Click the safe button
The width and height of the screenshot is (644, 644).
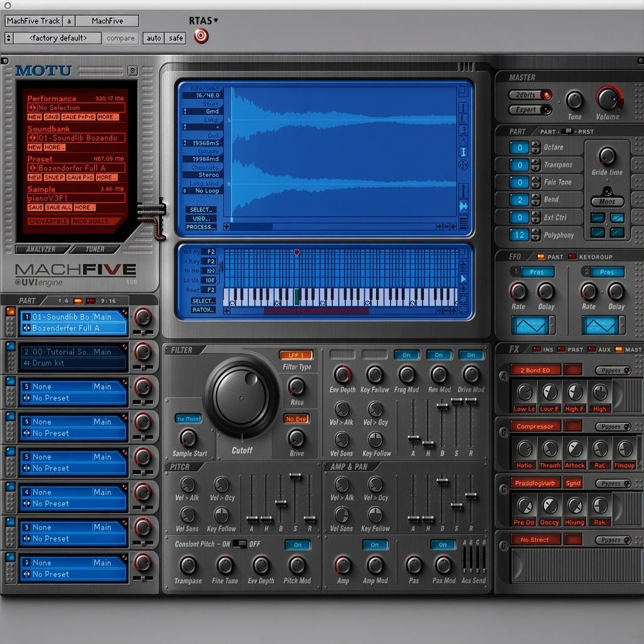click(x=175, y=38)
